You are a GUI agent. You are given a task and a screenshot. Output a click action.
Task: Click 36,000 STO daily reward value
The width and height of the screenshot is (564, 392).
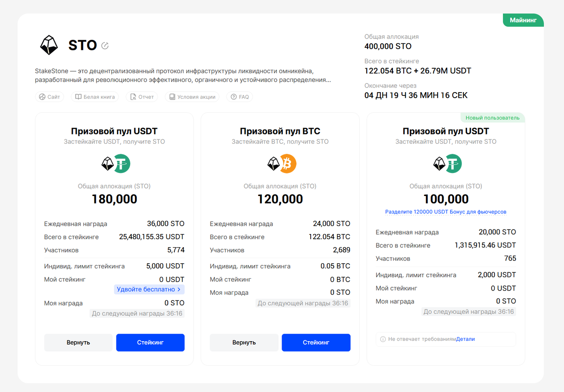(x=166, y=224)
